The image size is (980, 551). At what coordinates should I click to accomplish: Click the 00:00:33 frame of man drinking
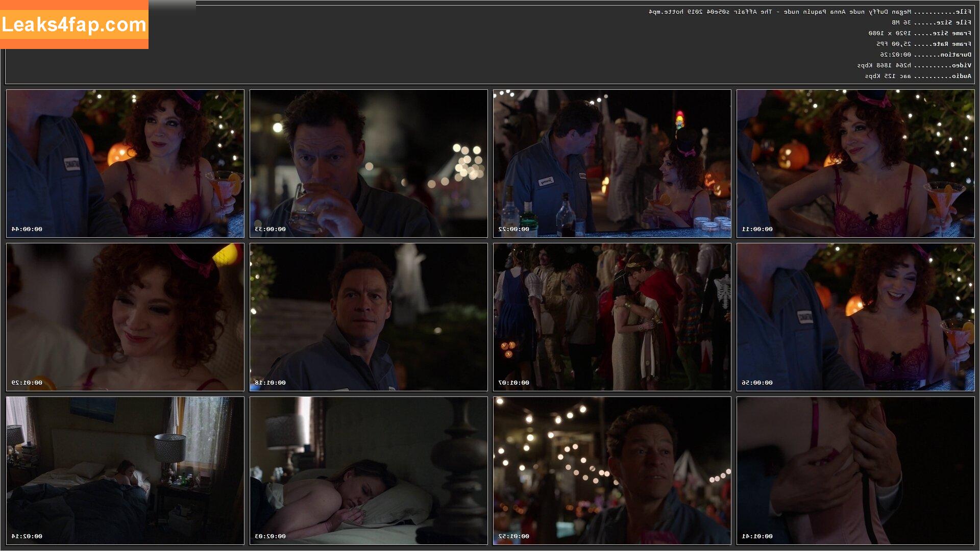click(369, 163)
